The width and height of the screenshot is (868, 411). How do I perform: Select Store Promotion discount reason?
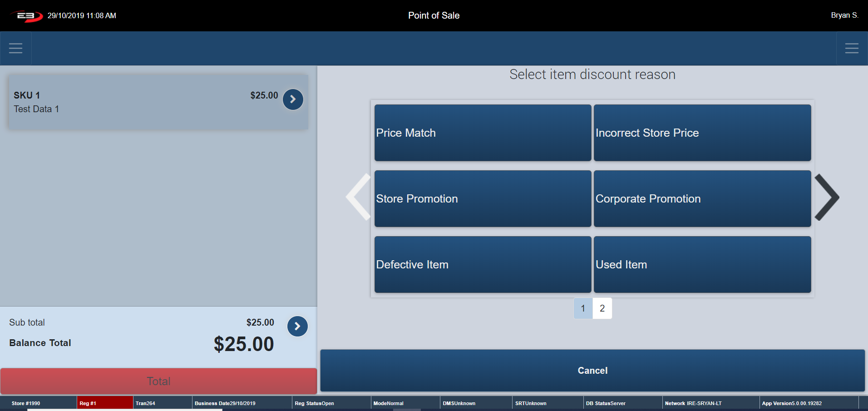coord(483,198)
